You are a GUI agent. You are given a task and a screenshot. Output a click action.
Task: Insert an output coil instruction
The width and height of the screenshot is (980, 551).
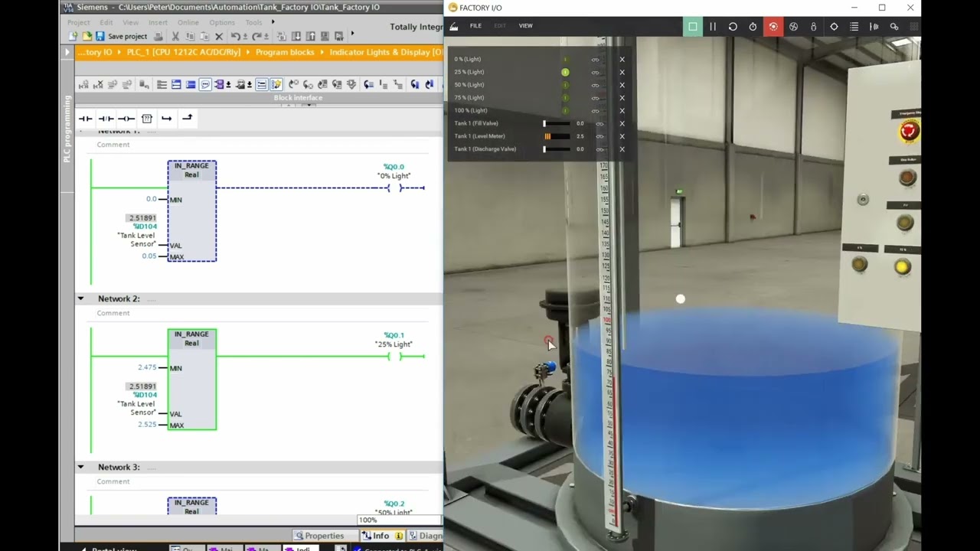pyautogui.click(x=126, y=119)
